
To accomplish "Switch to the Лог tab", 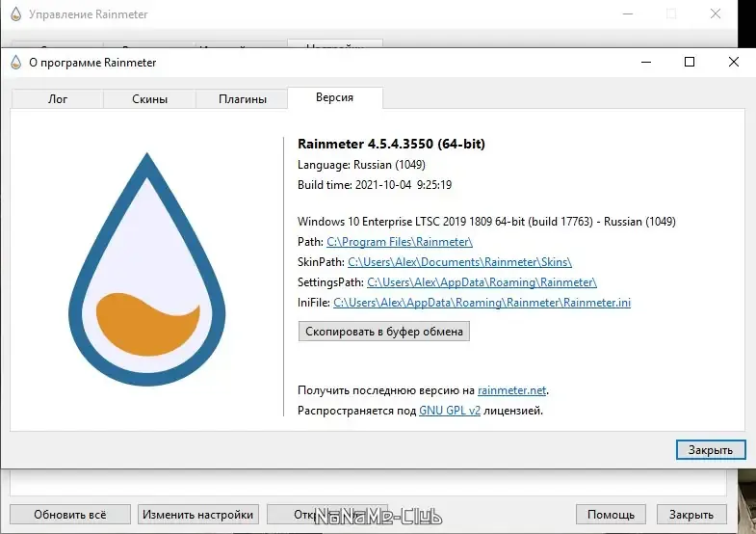I will pos(58,99).
